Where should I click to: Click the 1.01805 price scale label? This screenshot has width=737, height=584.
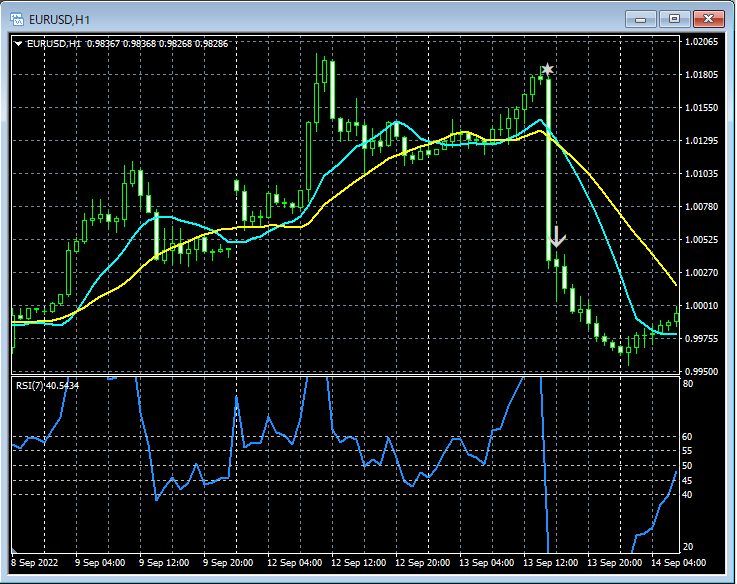[x=701, y=75]
